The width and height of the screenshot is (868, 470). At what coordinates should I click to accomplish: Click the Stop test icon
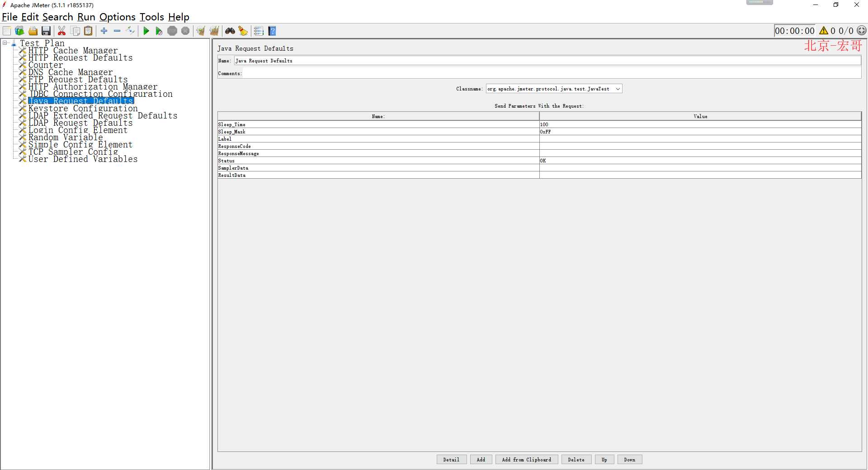172,31
